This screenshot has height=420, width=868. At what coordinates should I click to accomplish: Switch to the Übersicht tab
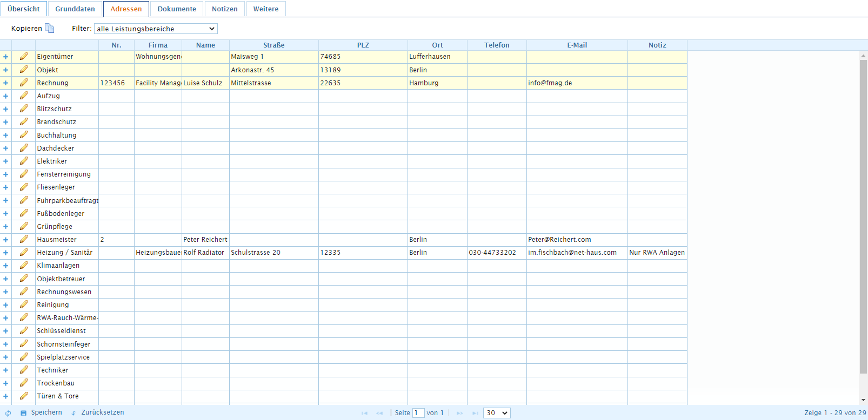point(24,9)
